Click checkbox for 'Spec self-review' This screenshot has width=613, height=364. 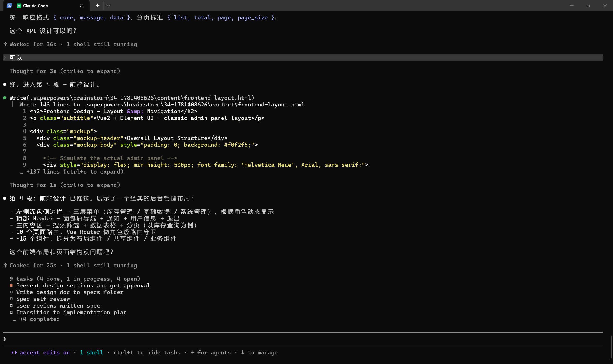click(x=11, y=299)
